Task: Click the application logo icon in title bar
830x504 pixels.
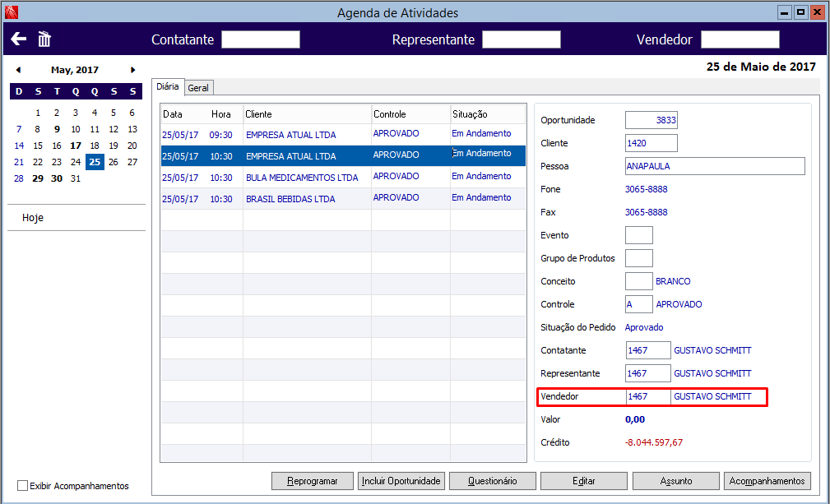Action: coord(12,12)
